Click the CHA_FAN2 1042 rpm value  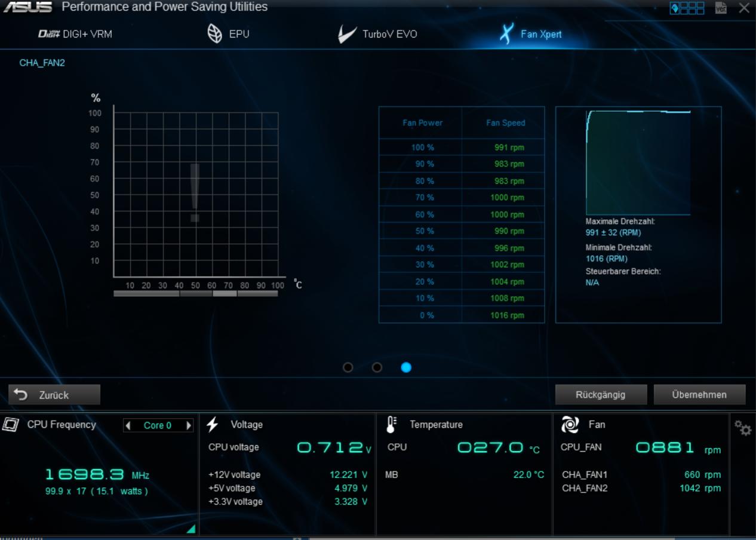click(700, 488)
